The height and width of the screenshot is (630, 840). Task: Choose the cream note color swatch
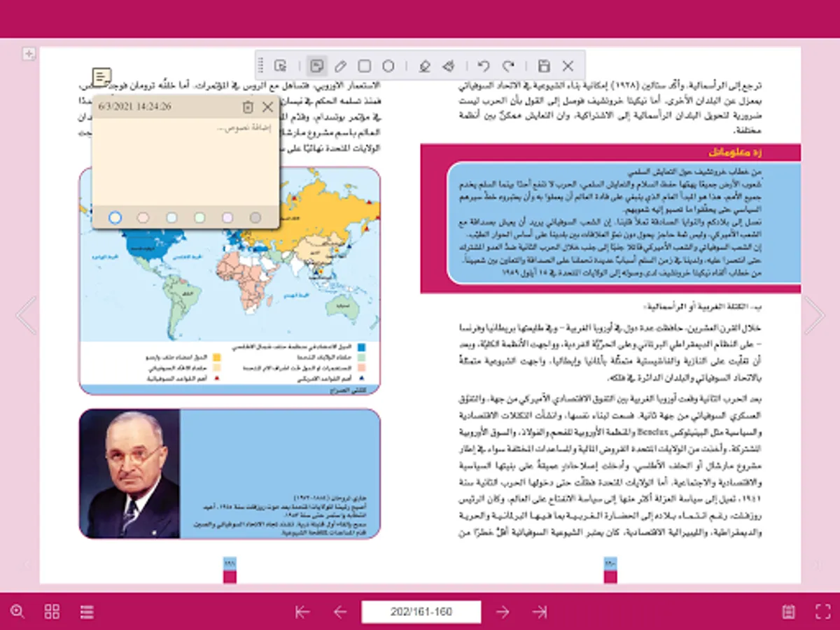click(115, 218)
